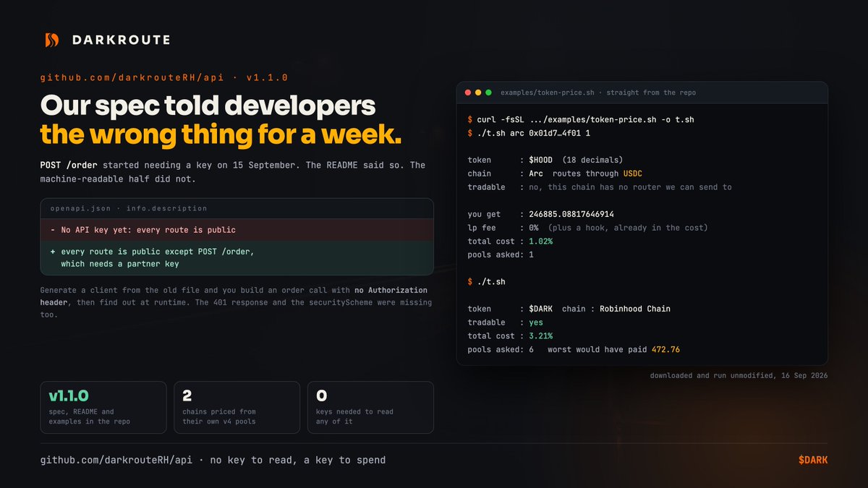
Task: Click the orange headline 'the wrong thing for a week.'
Action: (221, 134)
